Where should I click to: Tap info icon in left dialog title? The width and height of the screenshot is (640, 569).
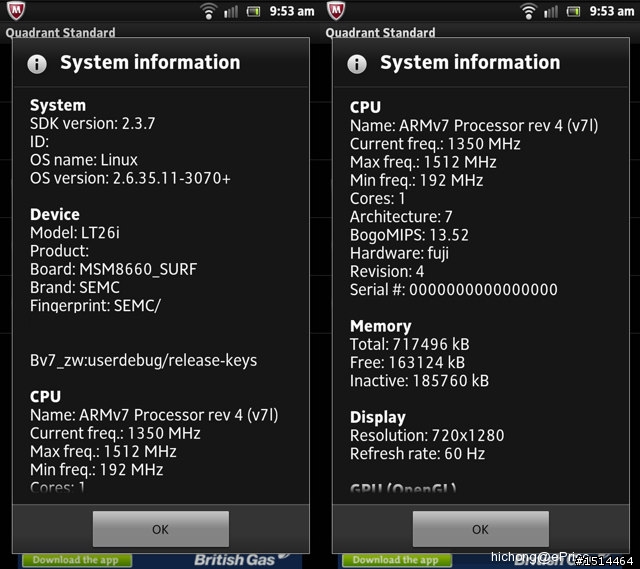(x=37, y=64)
